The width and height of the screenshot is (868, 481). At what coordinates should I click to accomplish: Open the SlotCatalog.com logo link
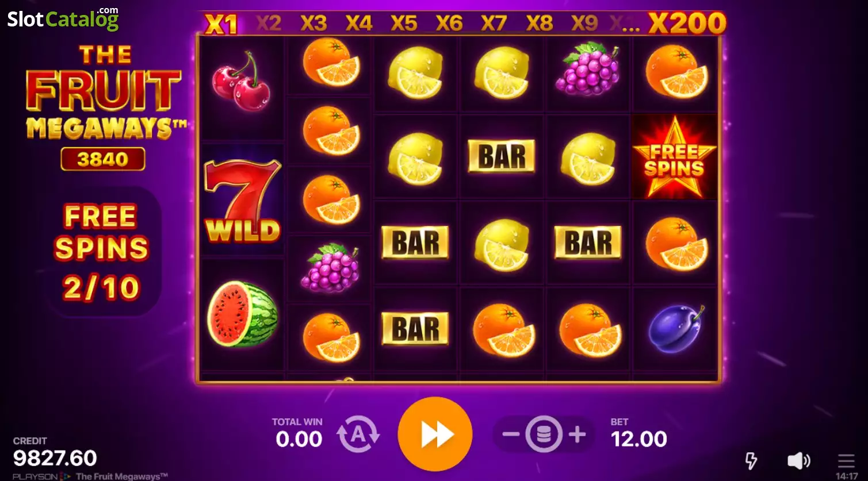pyautogui.click(x=63, y=19)
